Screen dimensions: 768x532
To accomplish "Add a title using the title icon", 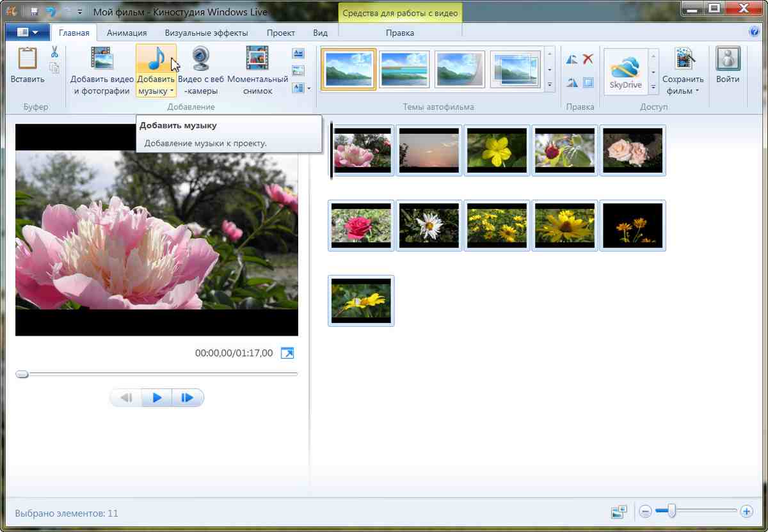I will click(x=298, y=53).
